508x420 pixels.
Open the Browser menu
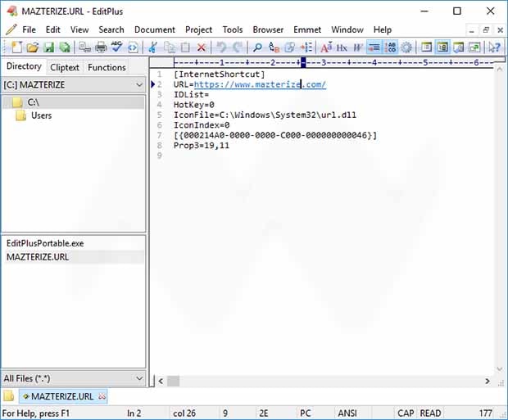(268, 29)
